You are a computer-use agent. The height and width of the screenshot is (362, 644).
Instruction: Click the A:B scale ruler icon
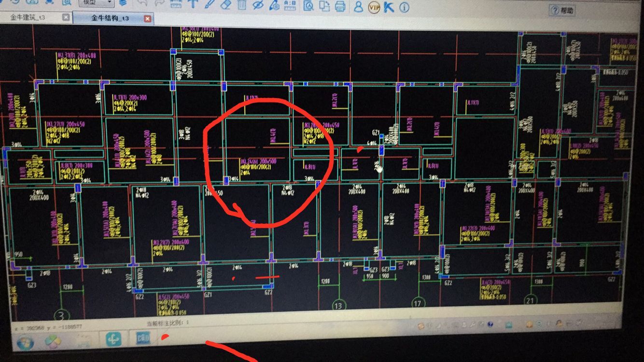[x=290, y=5]
